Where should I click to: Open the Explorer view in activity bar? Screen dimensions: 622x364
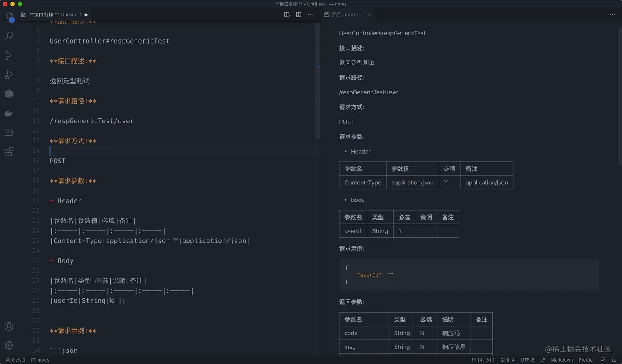[9, 17]
